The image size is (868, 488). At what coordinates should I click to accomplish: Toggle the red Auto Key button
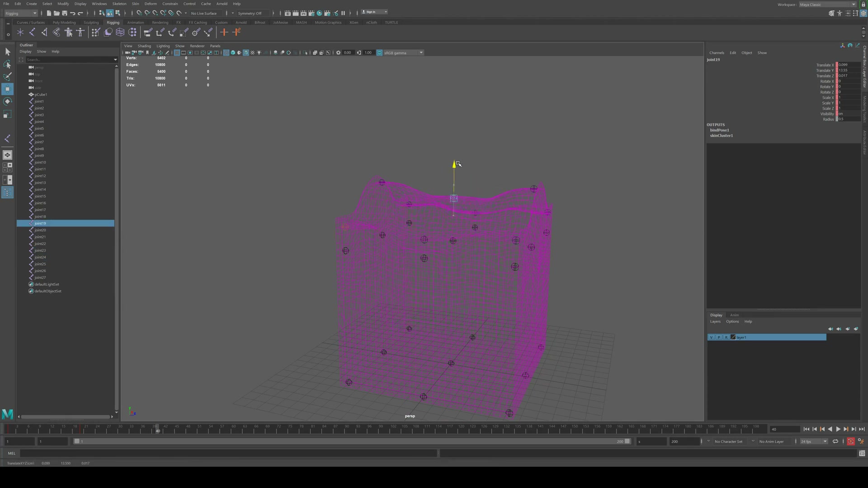[x=851, y=441]
